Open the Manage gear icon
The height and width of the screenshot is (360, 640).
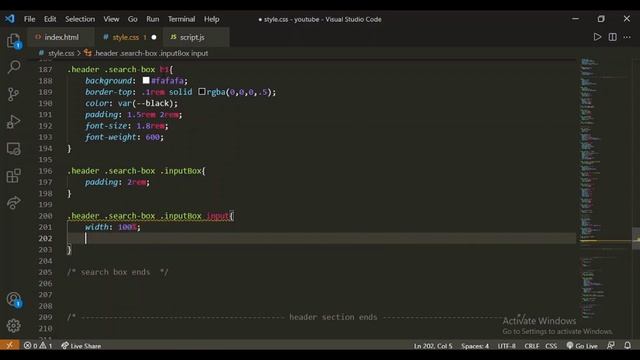[x=13, y=325]
